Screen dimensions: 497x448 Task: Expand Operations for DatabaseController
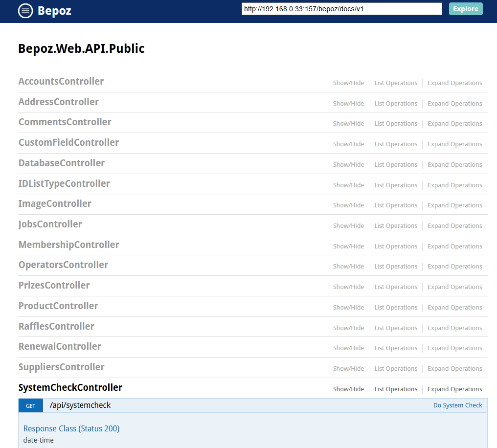pyautogui.click(x=455, y=165)
